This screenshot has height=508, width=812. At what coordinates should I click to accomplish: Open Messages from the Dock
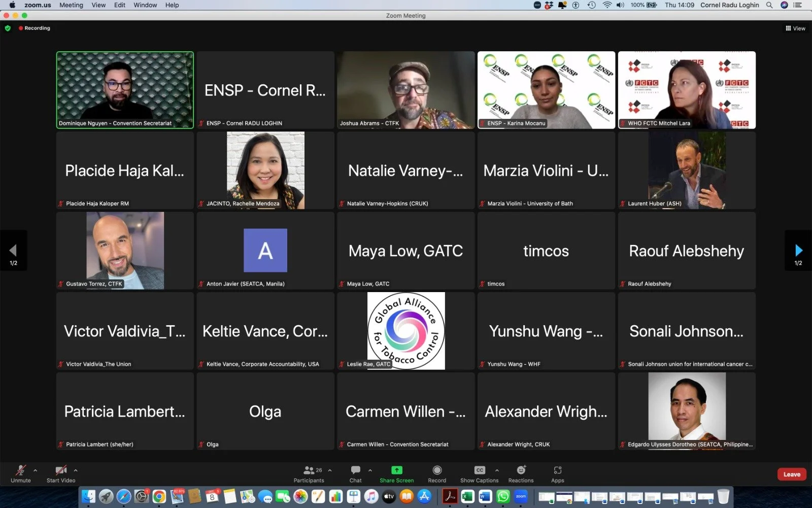[x=265, y=496]
